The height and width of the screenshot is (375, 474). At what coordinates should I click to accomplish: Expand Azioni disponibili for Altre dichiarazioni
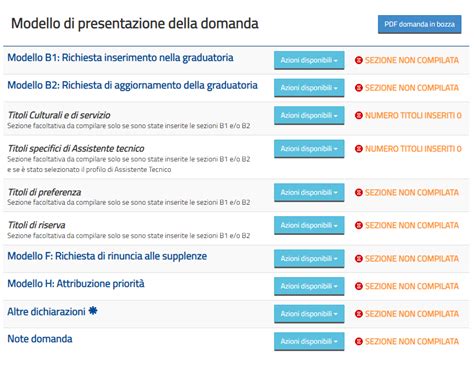point(309,314)
